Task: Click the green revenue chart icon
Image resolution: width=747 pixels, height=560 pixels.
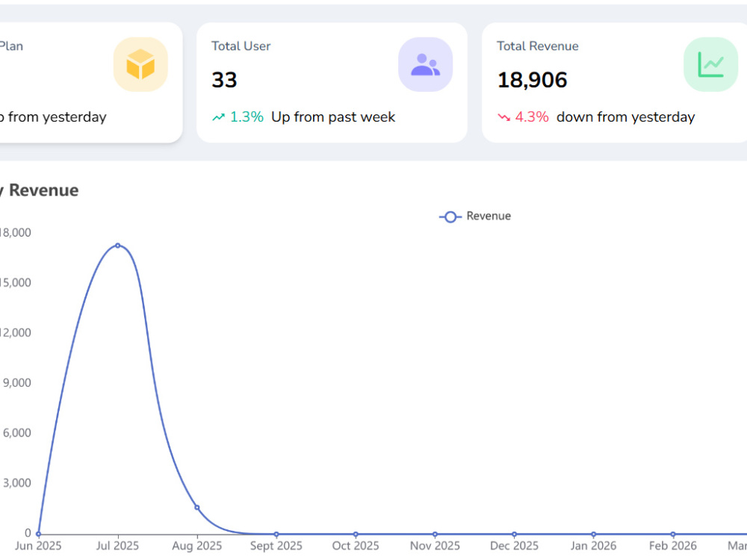Action: pos(711,64)
